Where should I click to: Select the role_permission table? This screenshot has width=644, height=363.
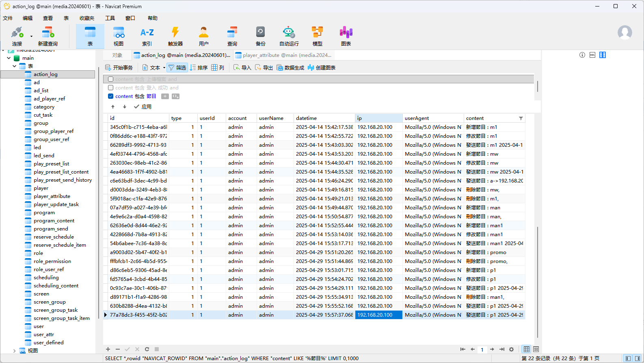pos(52,261)
